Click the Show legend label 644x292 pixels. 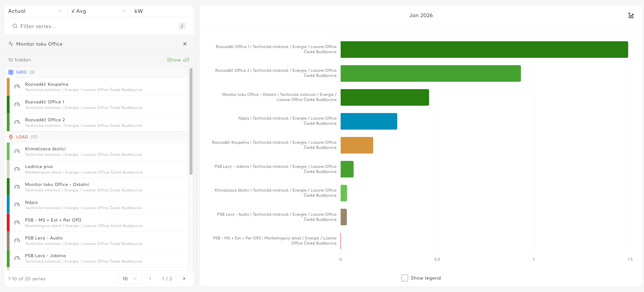tap(426, 278)
